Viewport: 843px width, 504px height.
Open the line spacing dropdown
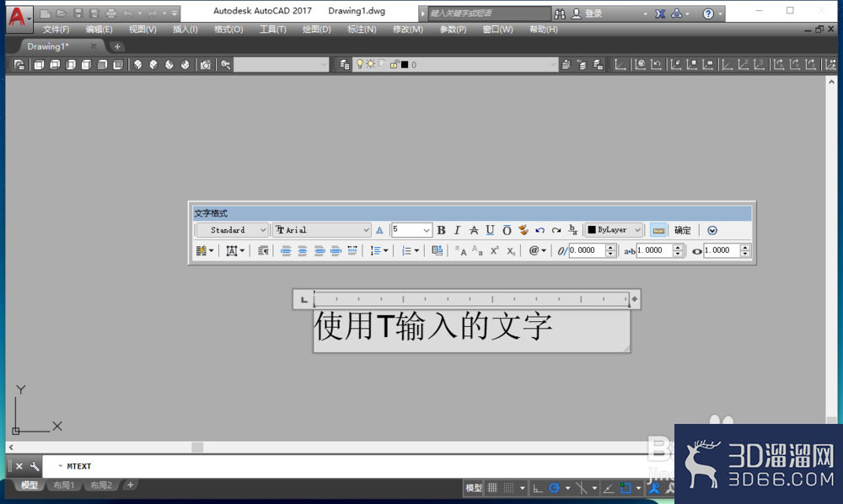pyautogui.click(x=379, y=250)
